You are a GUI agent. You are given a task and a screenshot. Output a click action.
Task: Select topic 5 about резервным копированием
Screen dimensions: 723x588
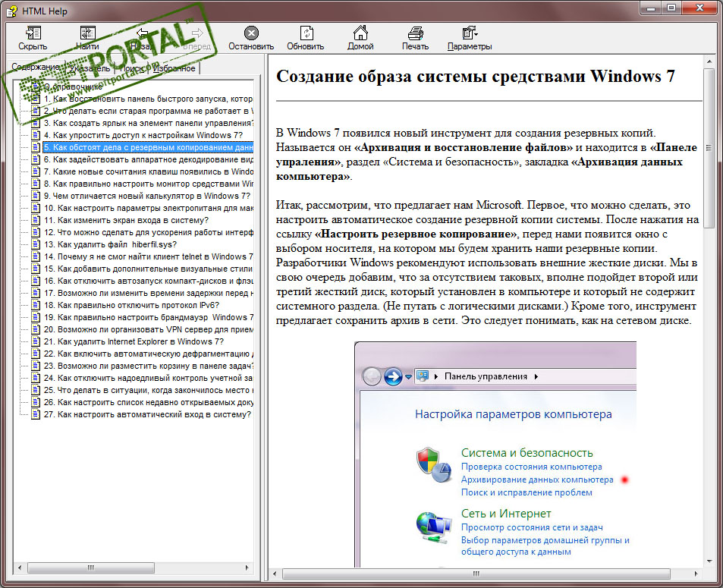pos(148,148)
